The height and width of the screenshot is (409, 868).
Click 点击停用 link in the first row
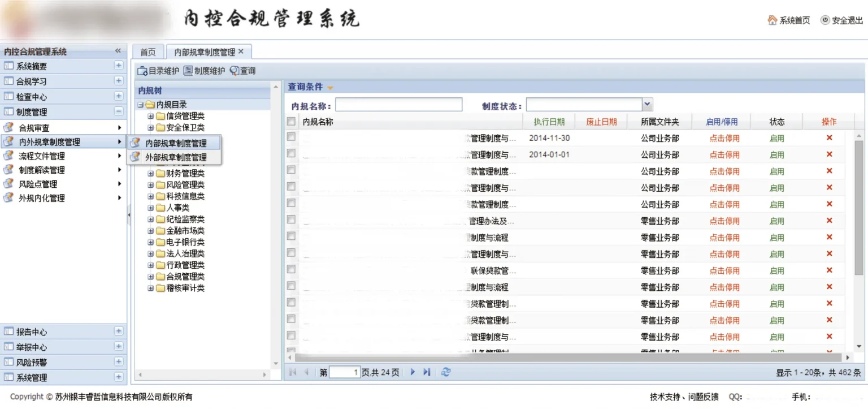724,139
